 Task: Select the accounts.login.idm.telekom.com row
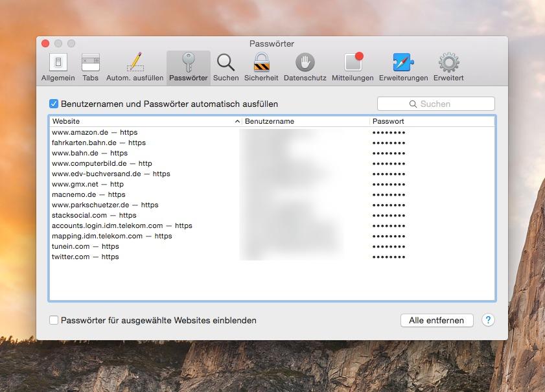272,226
